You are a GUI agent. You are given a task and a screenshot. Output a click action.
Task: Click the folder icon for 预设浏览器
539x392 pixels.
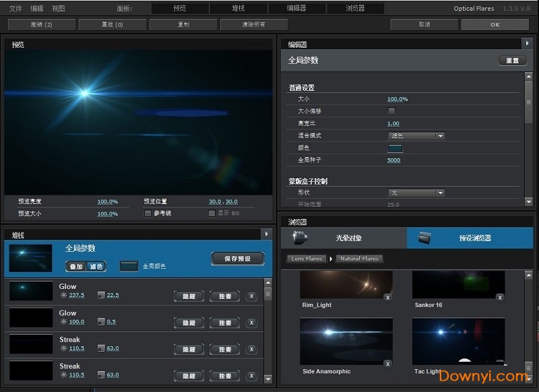pyautogui.click(x=424, y=238)
